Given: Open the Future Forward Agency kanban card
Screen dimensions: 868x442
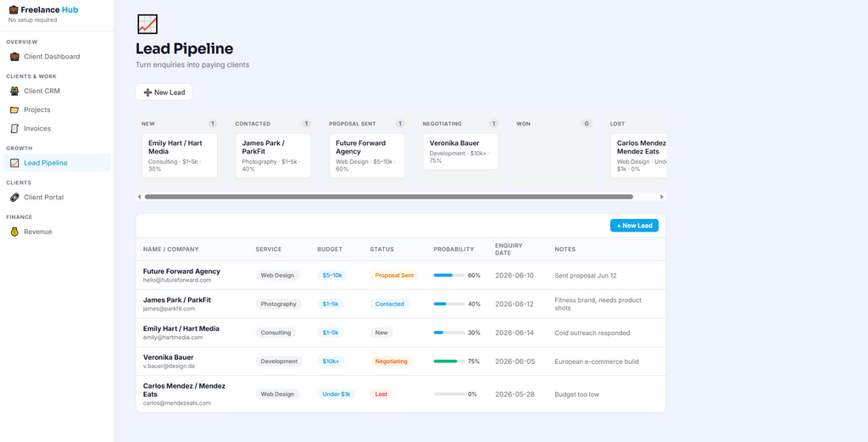Looking at the screenshot, I should (x=367, y=155).
